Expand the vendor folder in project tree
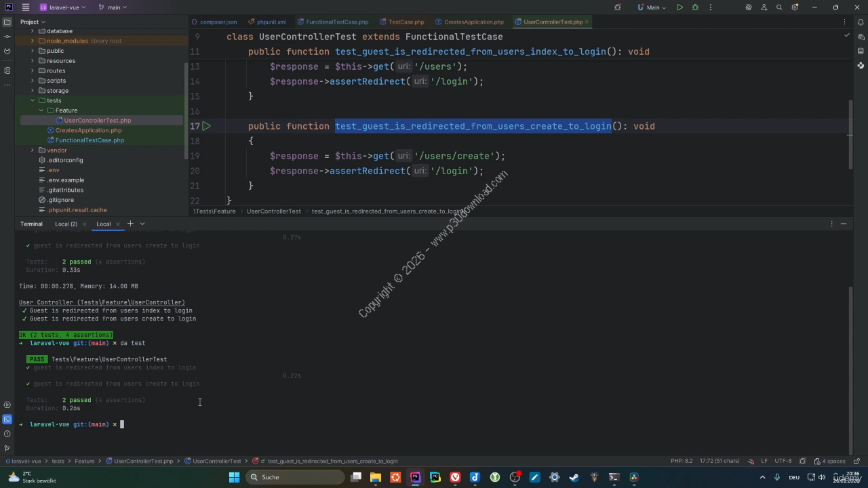Image resolution: width=868 pixels, height=488 pixels. (x=33, y=150)
